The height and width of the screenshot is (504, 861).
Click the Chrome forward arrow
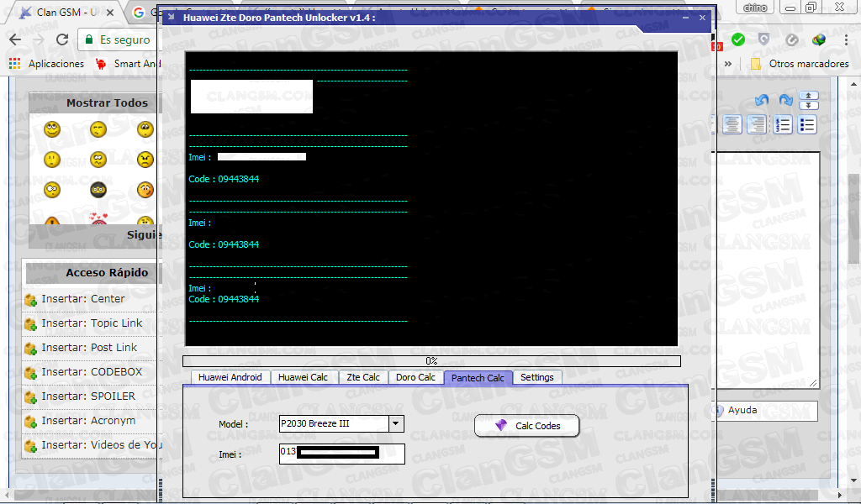tap(39, 39)
